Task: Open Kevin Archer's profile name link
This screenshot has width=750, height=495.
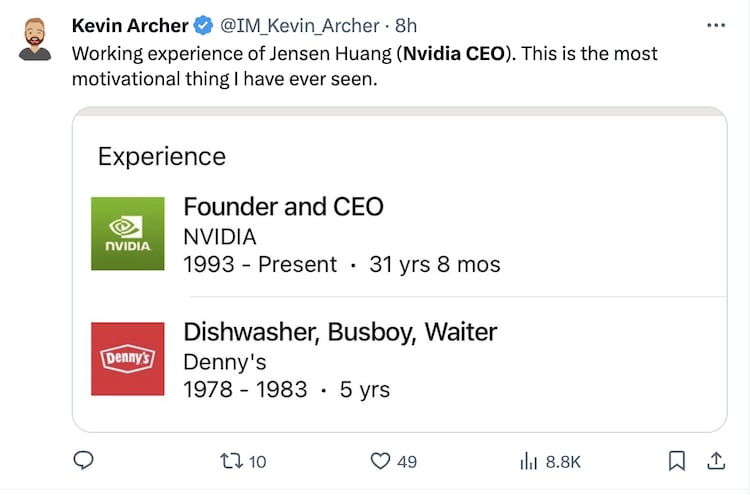Action: click(x=130, y=26)
